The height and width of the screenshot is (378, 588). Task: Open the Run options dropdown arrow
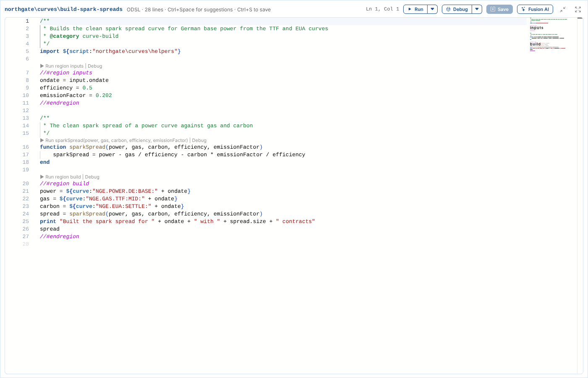433,9
